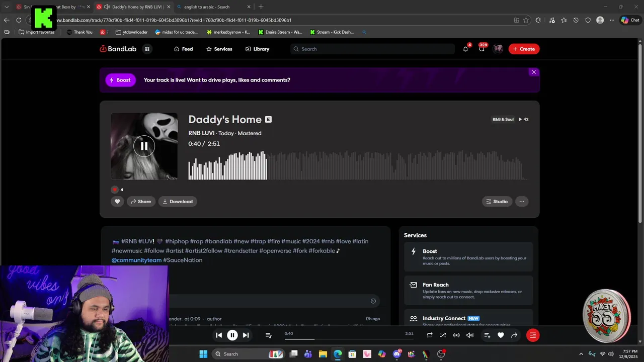The image size is (644, 362).
Task: Switch to the english to arabic Search tab
Action: click(214, 7)
